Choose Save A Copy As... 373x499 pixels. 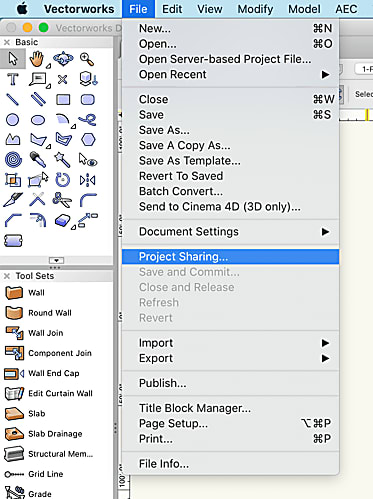pos(231,145)
